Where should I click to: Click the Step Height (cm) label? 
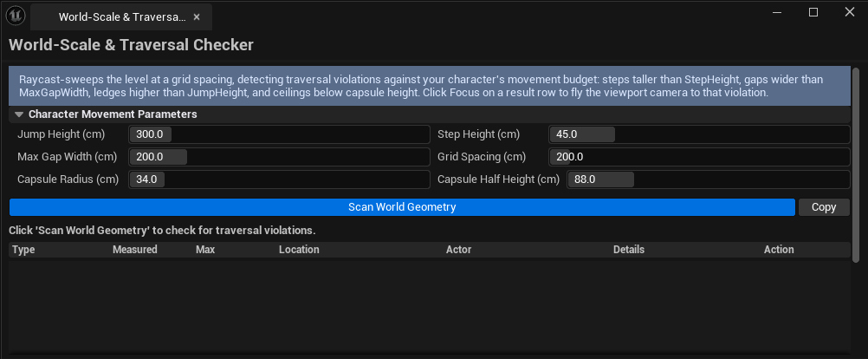tap(478, 134)
